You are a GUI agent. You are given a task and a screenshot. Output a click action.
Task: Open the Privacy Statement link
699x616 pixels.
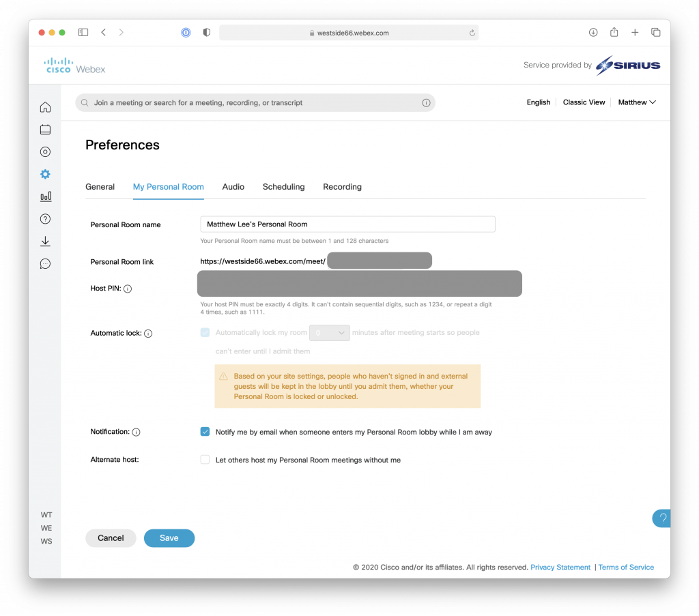pos(560,568)
